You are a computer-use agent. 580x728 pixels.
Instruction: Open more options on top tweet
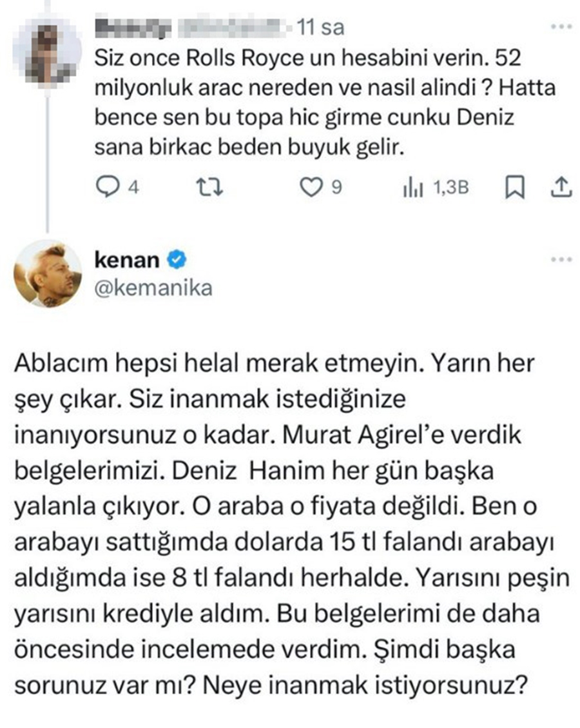point(560,28)
